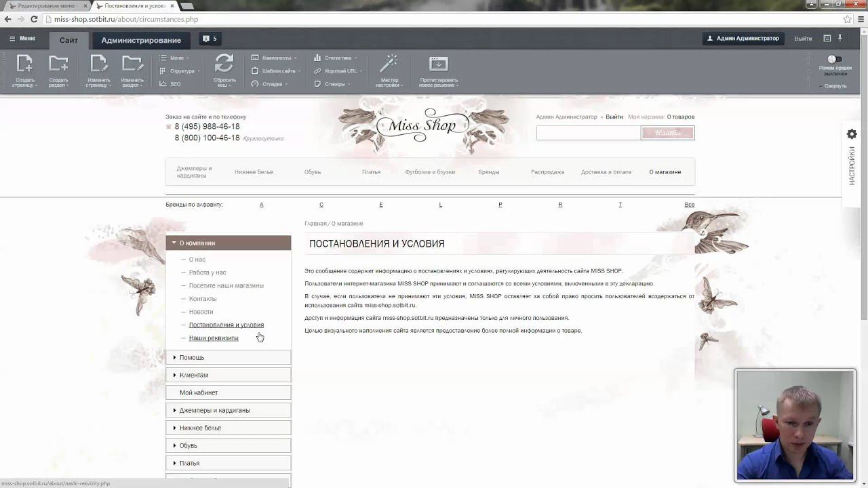Open the Новости sidebar link
Screen dimensions: 868x488
coord(201,312)
